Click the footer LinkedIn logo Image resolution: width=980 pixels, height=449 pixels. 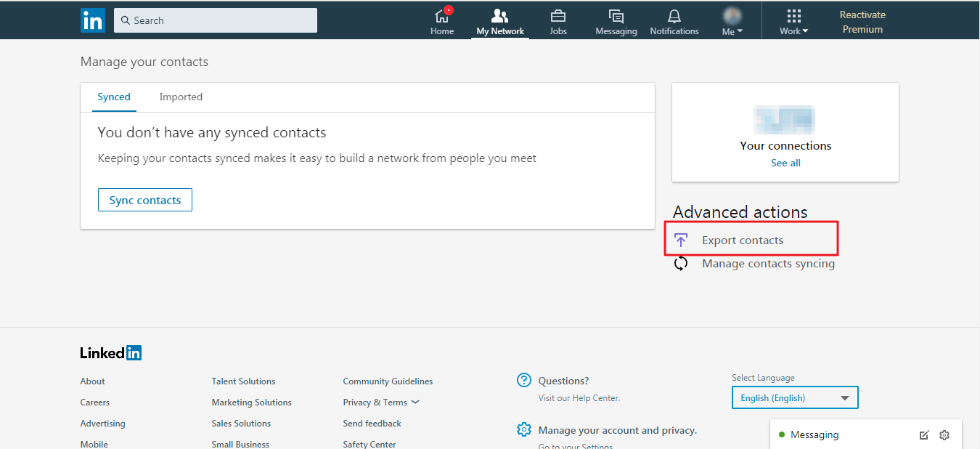[111, 353]
